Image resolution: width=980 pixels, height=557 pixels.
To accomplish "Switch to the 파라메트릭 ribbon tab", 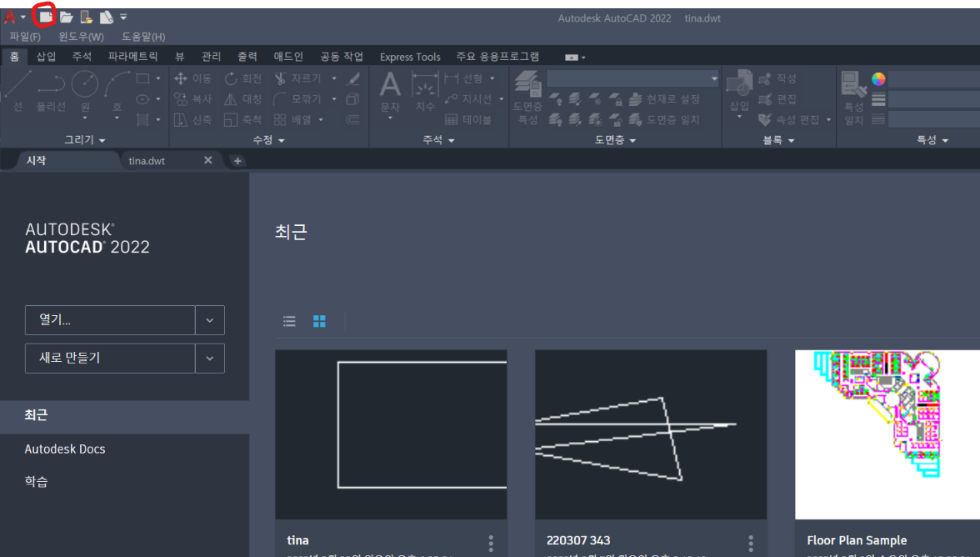I will [x=133, y=56].
